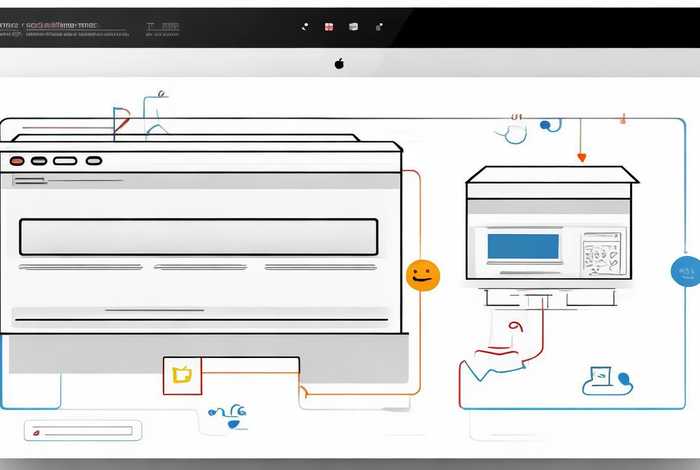Screen dimensions: 700x470
Task: Click the bottom-left bar with red dot
Action: (84, 432)
